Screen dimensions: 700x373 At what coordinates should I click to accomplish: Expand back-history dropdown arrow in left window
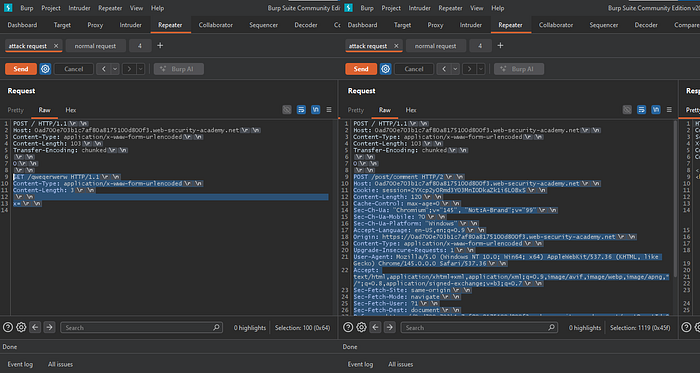tap(115, 69)
